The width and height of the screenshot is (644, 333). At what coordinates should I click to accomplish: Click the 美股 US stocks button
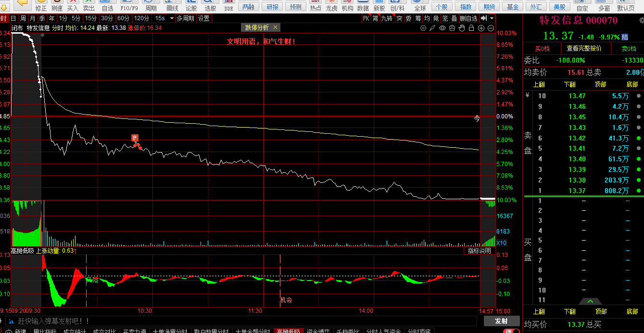coord(559,7)
